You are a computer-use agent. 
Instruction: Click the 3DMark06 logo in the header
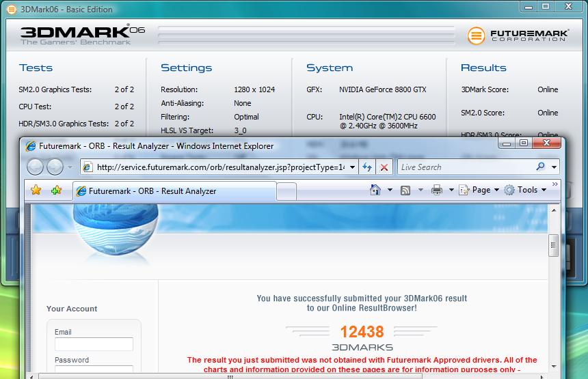coord(83,36)
